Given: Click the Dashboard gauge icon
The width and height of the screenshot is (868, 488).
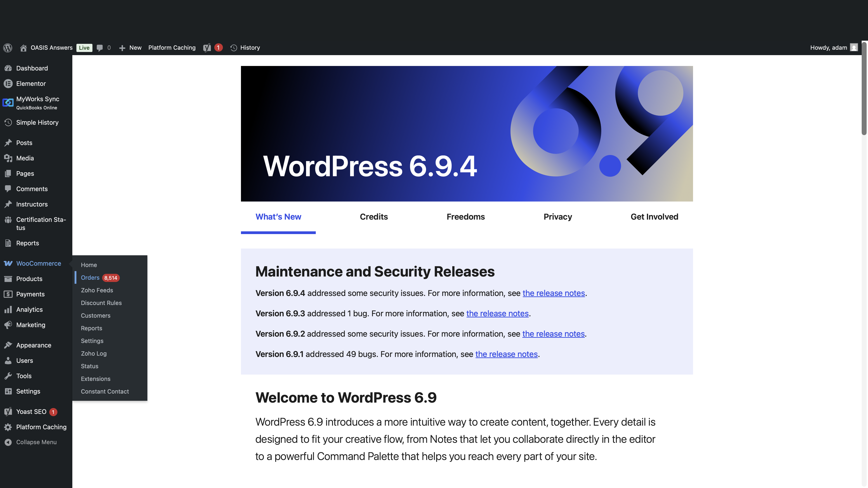Looking at the screenshot, I should 8,68.
